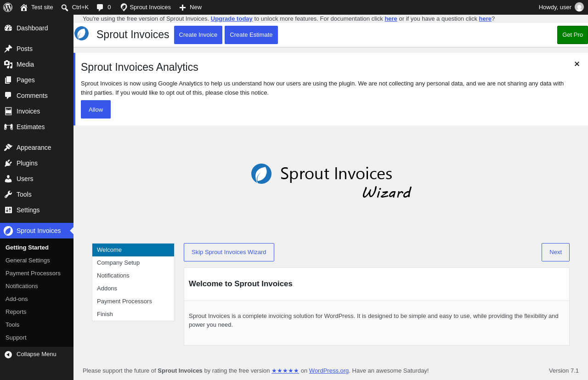The width and height of the screenshot is (588, 380).
Task: Click the Appearance paintbrush icon
Action: click(8, 147)
